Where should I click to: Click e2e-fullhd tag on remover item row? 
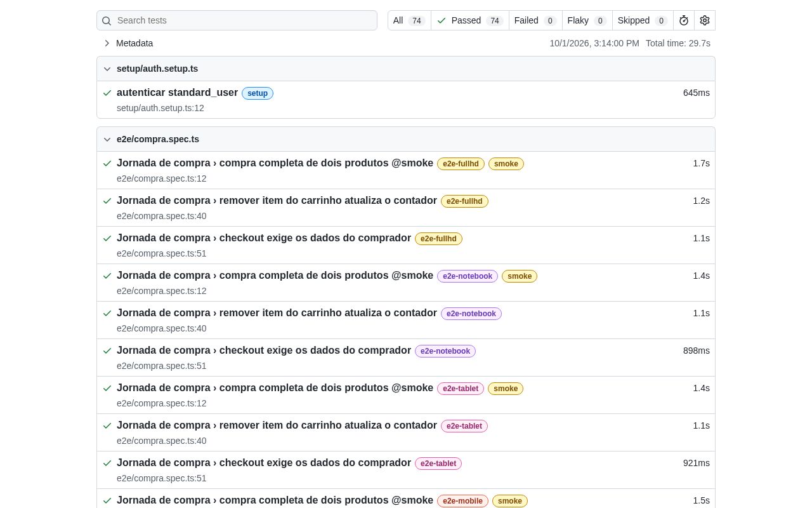464,201
